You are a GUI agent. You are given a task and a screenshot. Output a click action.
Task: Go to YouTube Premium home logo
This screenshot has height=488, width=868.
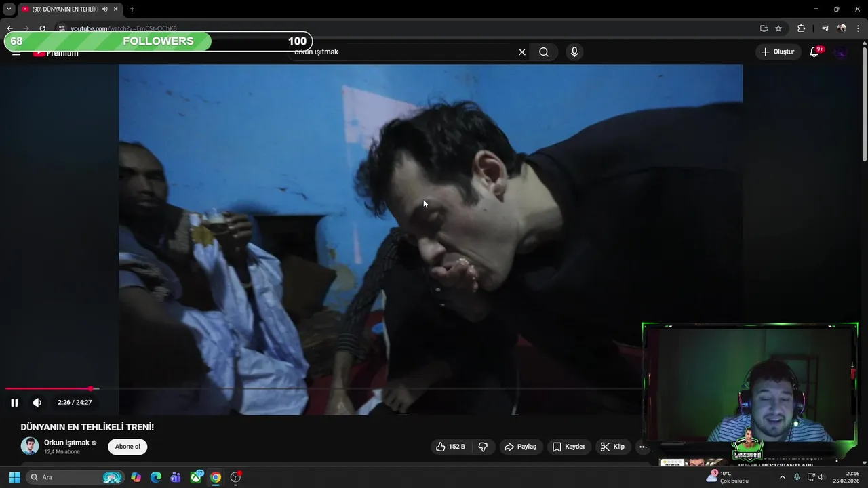56,53
